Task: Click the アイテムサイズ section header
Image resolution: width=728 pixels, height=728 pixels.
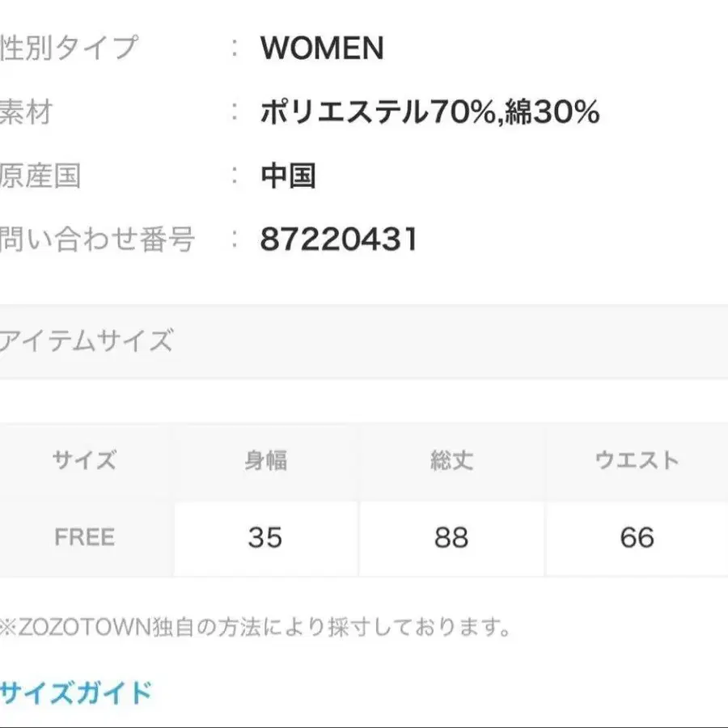Action: click(87, 340)
